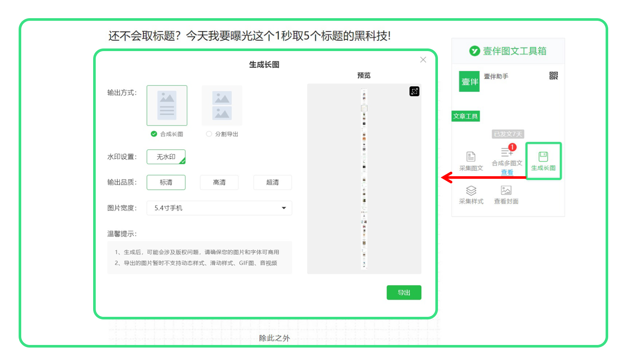
Task: Set output quality to 标清
Action: pos(166,182)
